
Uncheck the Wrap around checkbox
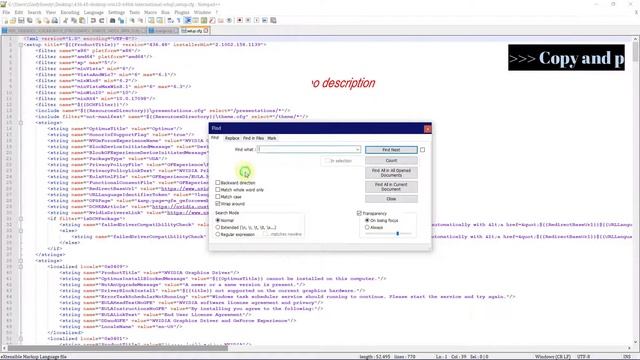coord(218,204)
